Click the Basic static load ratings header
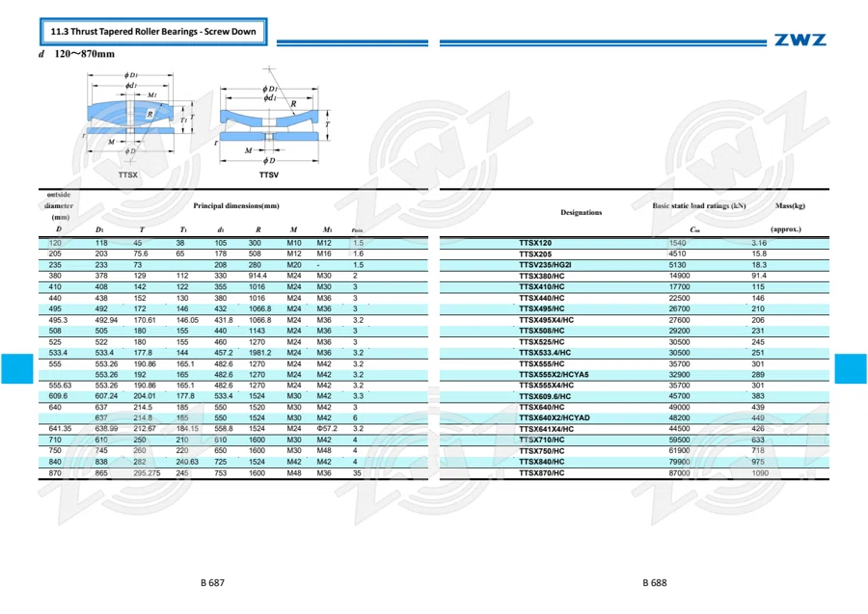 pyautogui.click(x=698, y=205)
